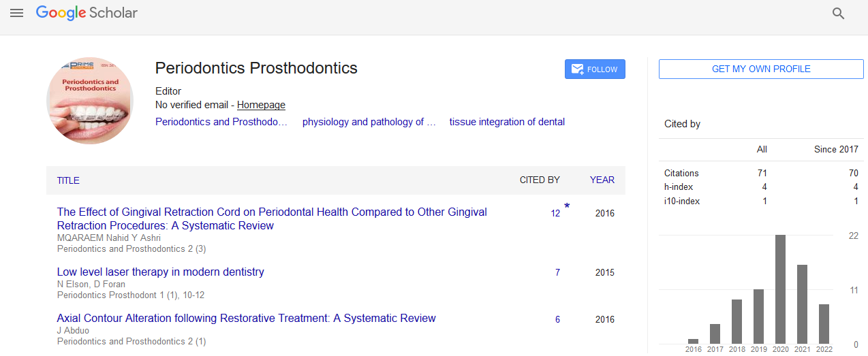Image resolution: width=868 pixels, height=356 pixels.
Task: Open 'Axial Contour Alteration' article
Action: [246, 318]
